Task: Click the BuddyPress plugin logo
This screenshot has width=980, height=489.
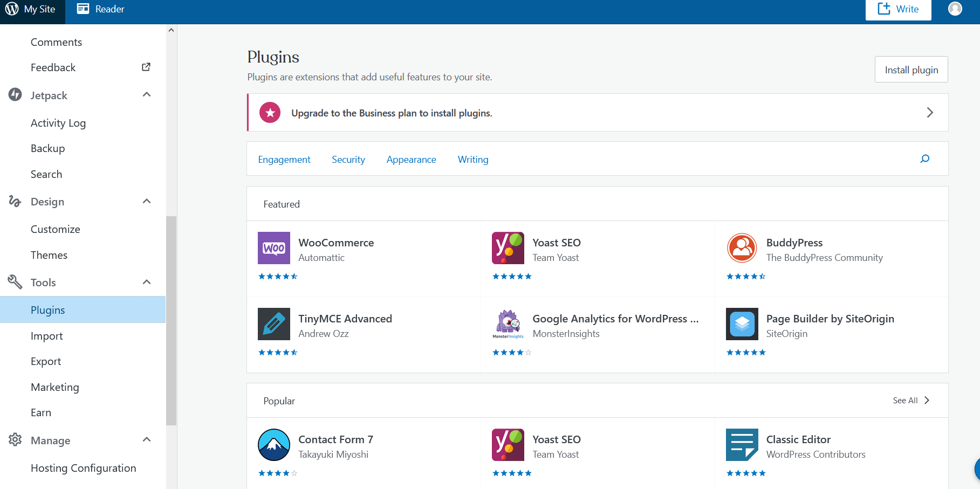Action: tap(742, 248)
